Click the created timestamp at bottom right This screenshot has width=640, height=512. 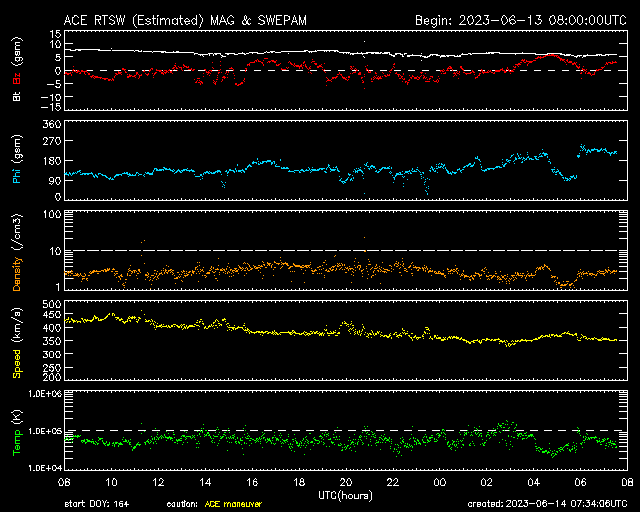point(547,504)
